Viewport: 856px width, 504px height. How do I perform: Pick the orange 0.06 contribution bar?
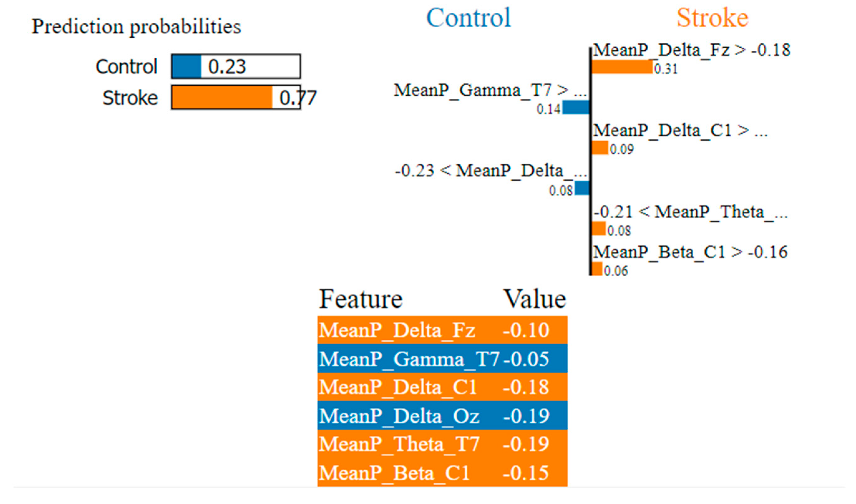(x=597, y=269)
